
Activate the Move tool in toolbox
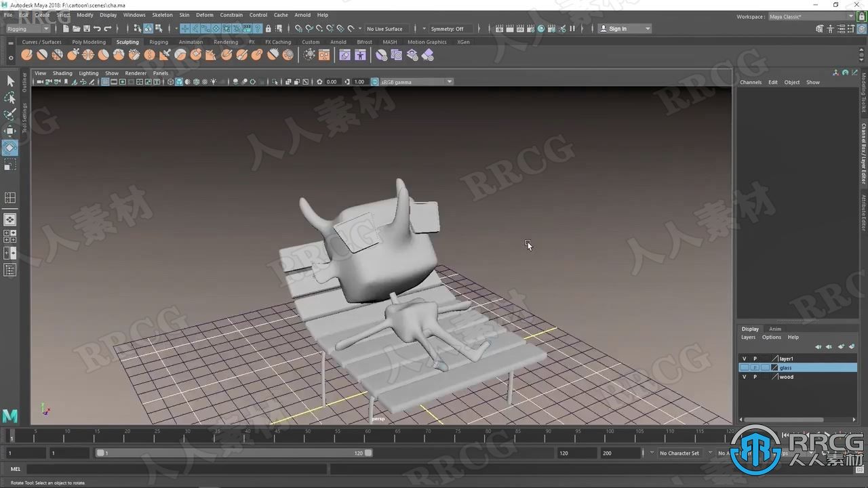[10, 131]
